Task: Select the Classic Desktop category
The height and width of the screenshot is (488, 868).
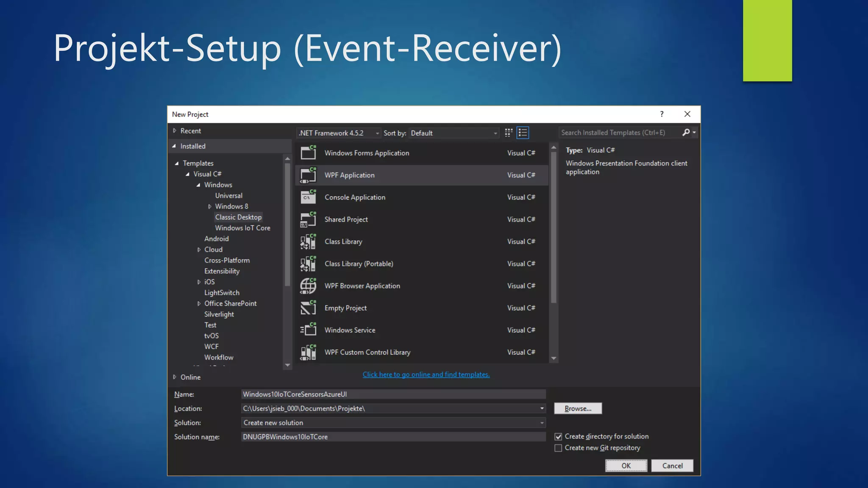Action: tap(238, 217)
